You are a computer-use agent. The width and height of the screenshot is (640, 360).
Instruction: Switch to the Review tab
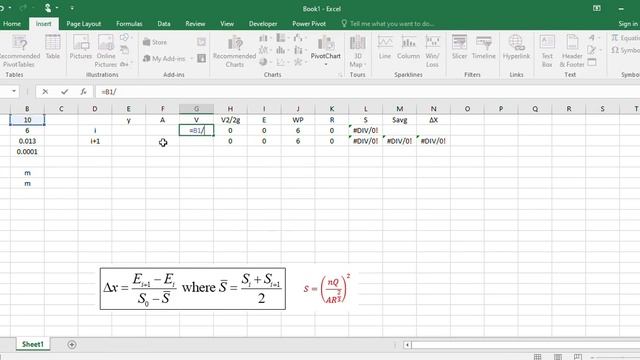195,24
